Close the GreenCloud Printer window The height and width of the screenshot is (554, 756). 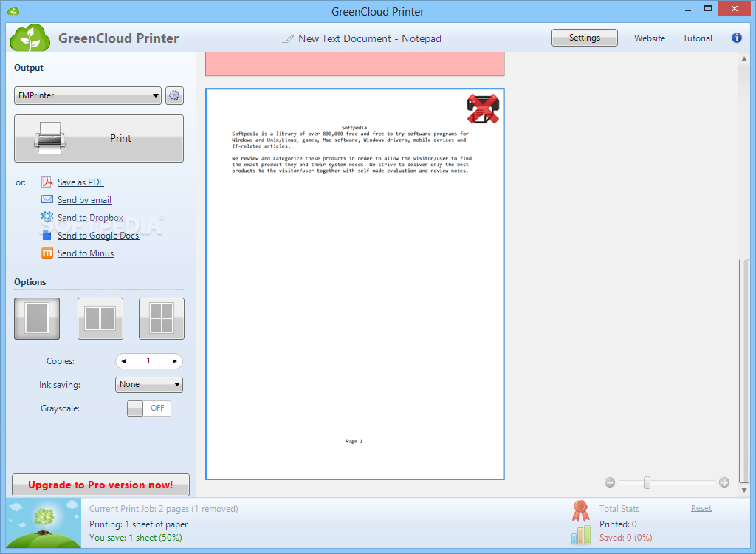[735, 8]
